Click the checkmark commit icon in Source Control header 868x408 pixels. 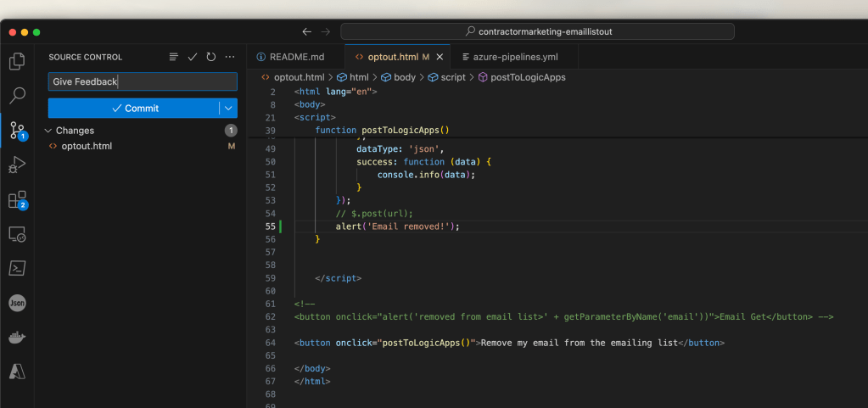click(x=193, y=57)
